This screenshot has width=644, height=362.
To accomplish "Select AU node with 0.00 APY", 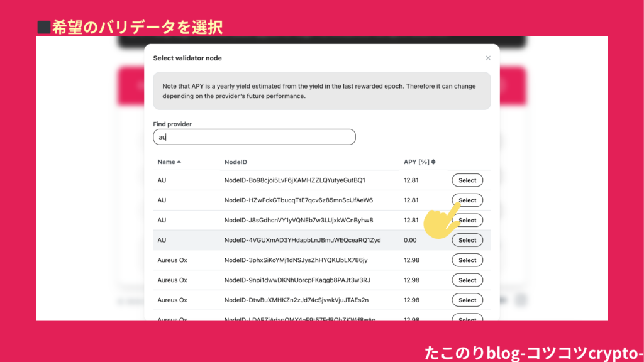I will point(467,240).
